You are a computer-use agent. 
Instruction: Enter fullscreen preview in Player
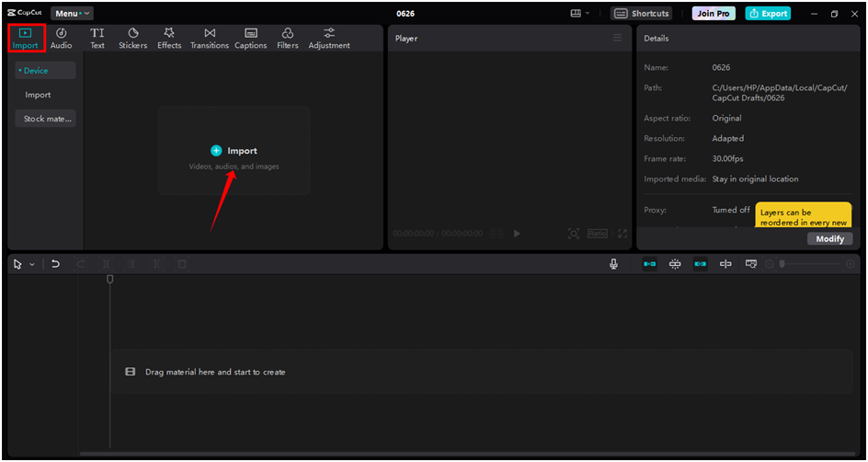(622, 234)
